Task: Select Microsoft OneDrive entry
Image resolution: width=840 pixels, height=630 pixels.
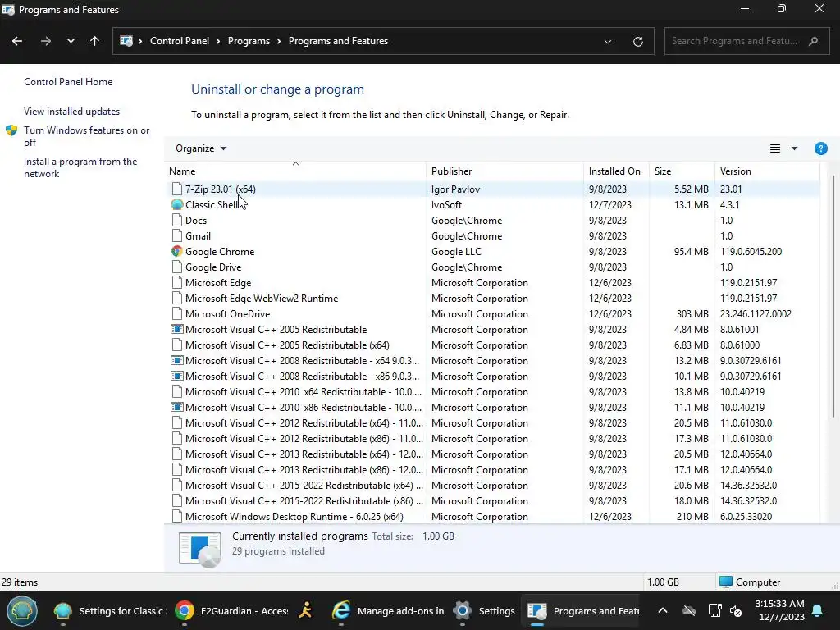Action: click(x=228, y=313)
